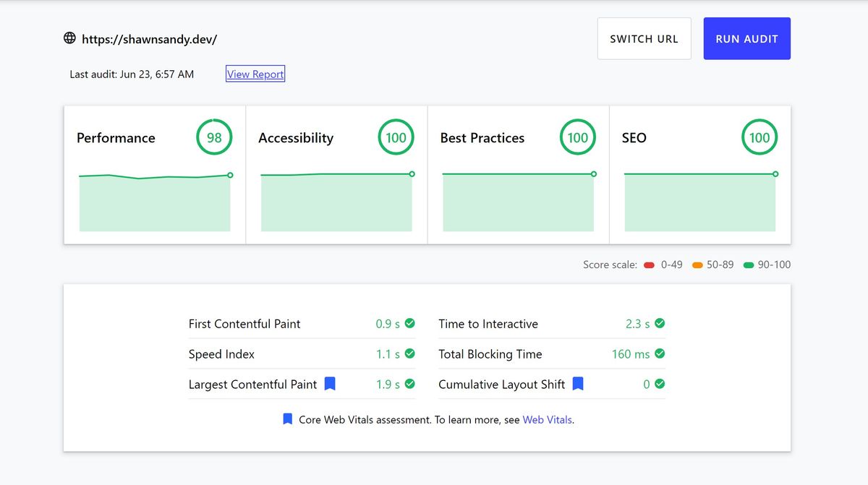Click the 0 Cumulative Layout Shift value
The height and width of the screenshot is (485, 868).
click(647, 385)
